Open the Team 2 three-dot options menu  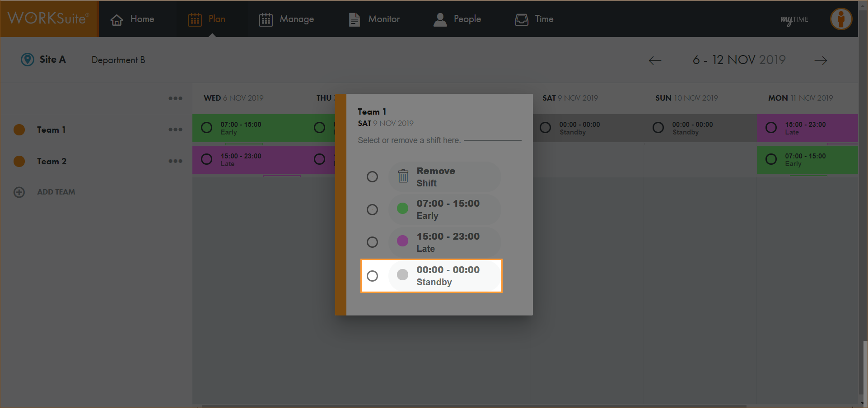(175, 161)
